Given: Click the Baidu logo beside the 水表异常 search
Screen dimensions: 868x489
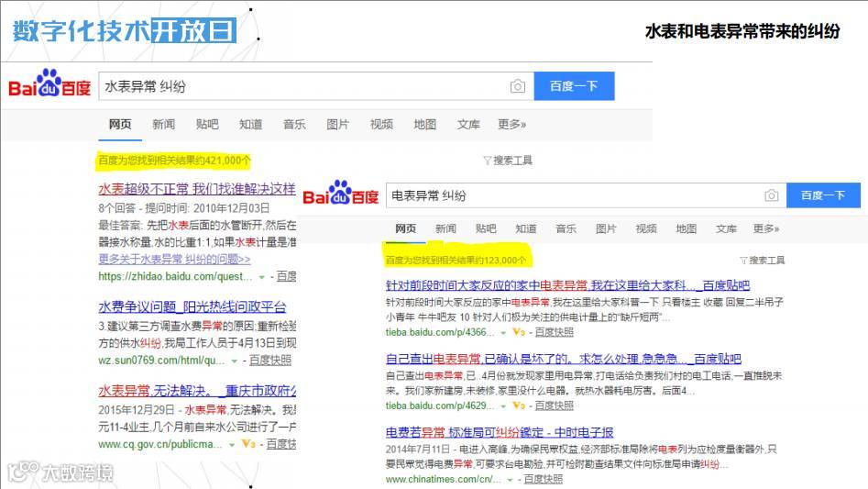Looking at the screenshot, I should click(49, 84).
